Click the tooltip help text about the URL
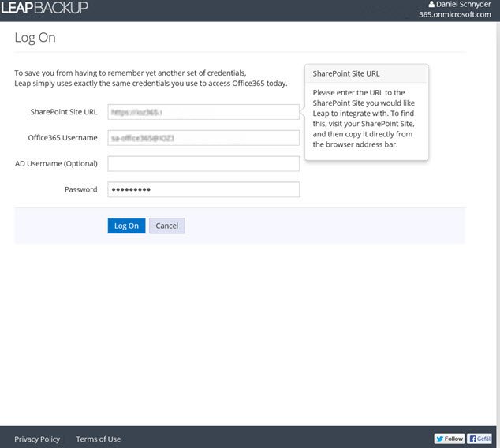Image resolution: width=500 pixels, height=448 pixels. (x=364, y=118)
